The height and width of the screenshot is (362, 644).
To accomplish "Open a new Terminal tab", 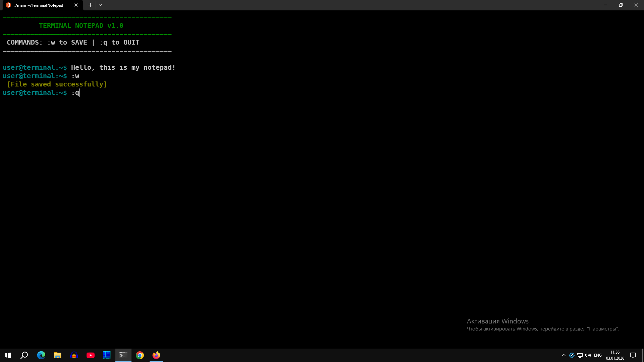I will click(x=90, y=5).
